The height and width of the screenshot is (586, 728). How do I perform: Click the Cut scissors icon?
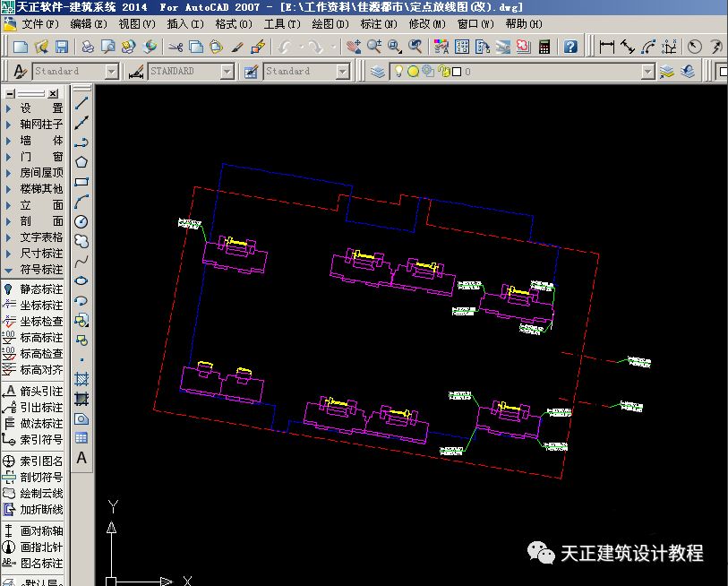176,47
